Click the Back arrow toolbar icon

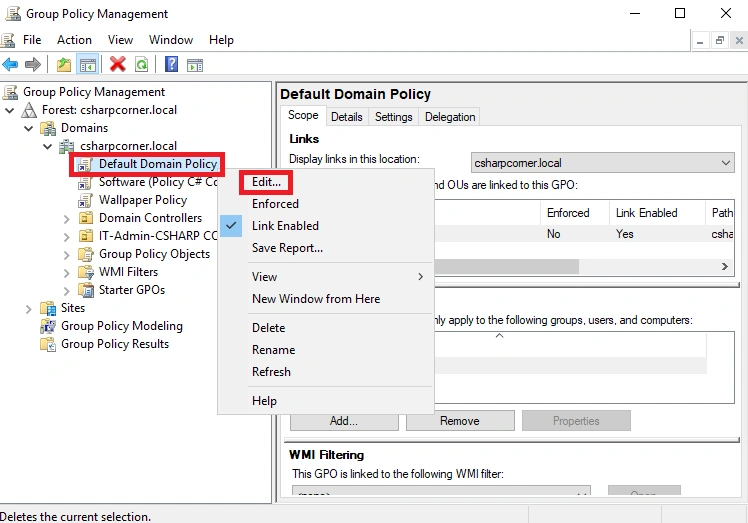click(10, 64)
